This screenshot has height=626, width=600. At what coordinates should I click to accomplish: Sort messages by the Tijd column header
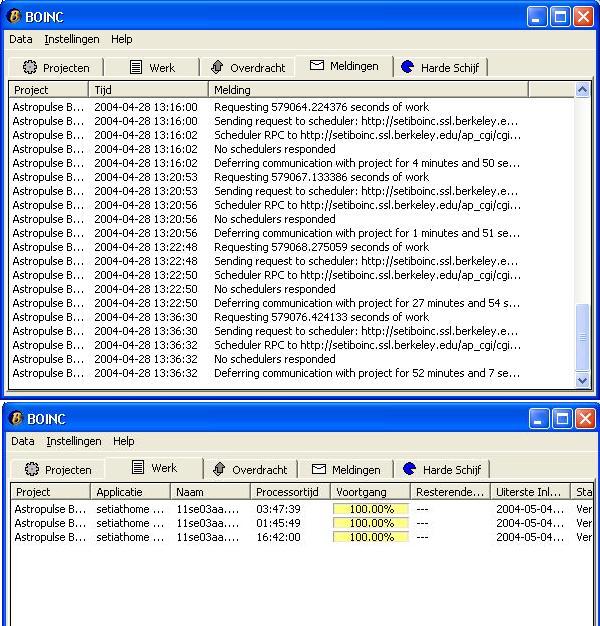click(149, 90)
